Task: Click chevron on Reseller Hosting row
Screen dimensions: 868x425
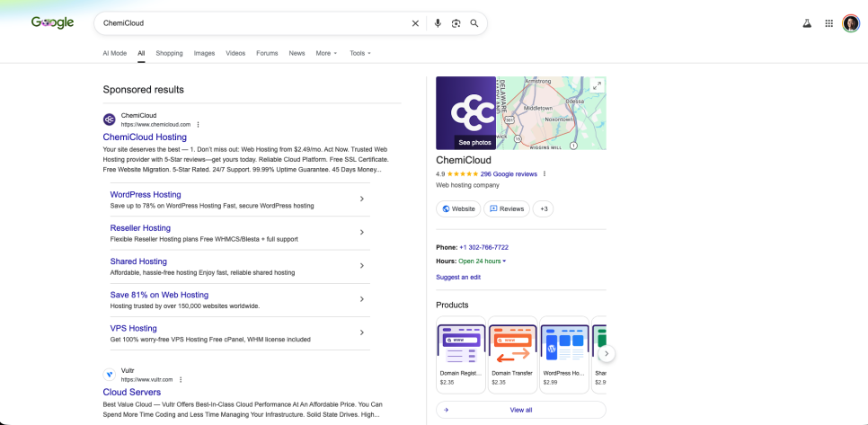Action: pyautogui.click(x=361, y=232)
